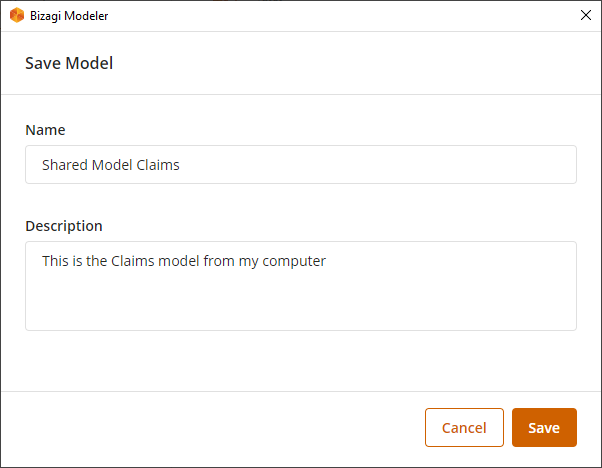Place cursor on word 'Model' in Name field

[112, 165]
